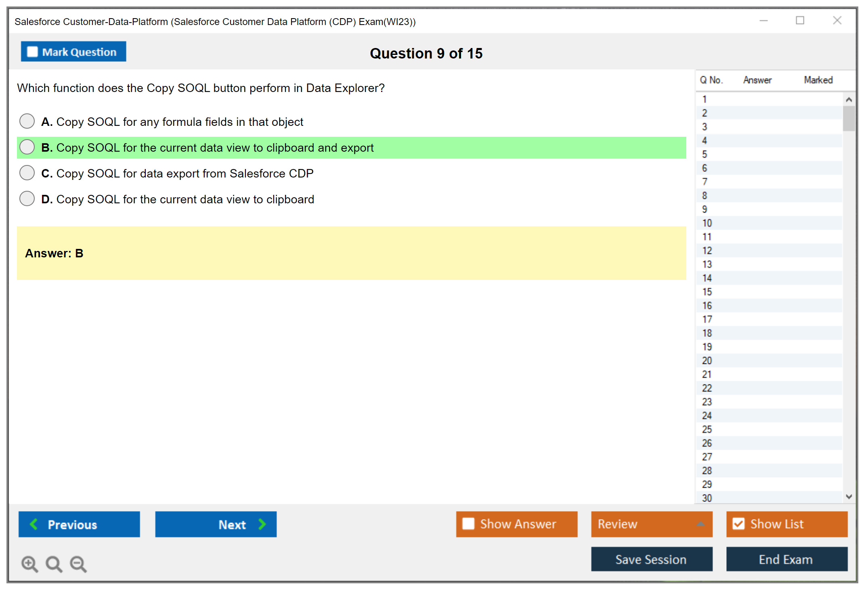Toggle the Show Answer checkbox
The height and width of the screenshot is (593, 868).
click(468, 524)
